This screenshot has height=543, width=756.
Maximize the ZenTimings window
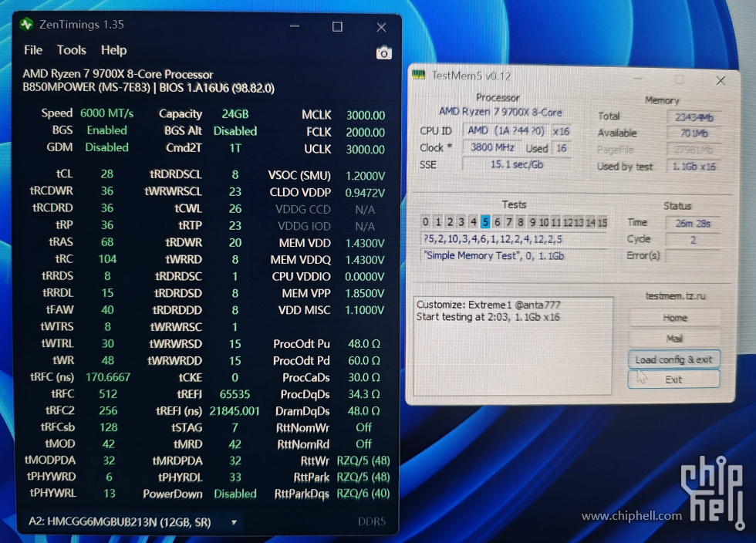click(337, 27)
